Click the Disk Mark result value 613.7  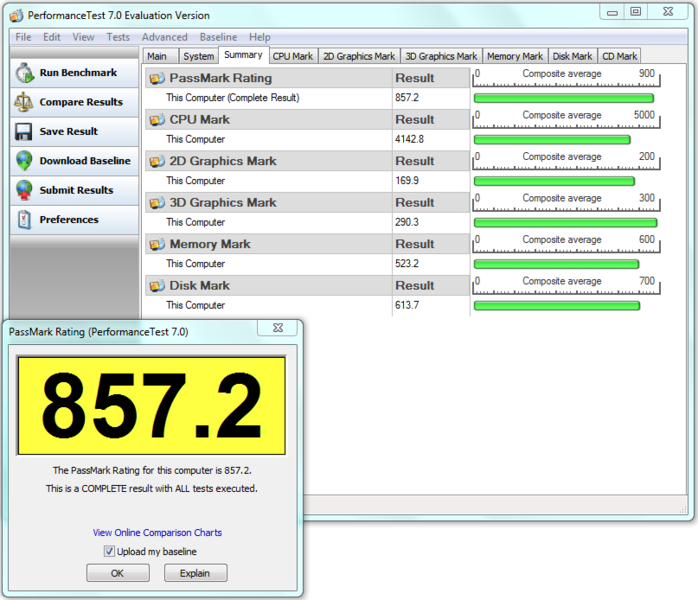coord(407,305)
